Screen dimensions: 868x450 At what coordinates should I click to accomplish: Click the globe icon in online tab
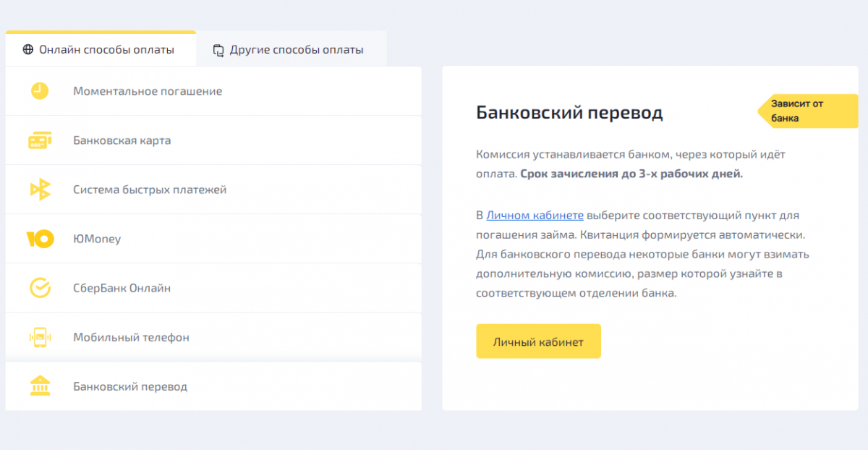click(x=28, y=50)
